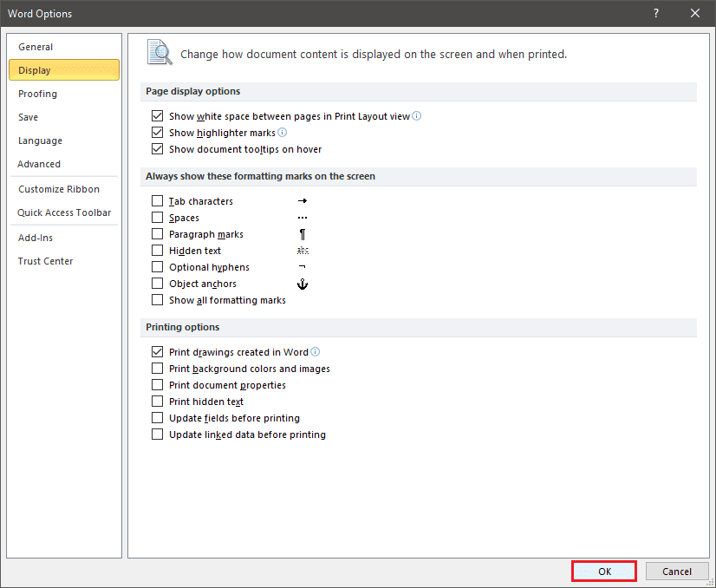Screen dimensions: 716x588
Task: Click the Display page magnifier icon
Action: tap(159, 53)
